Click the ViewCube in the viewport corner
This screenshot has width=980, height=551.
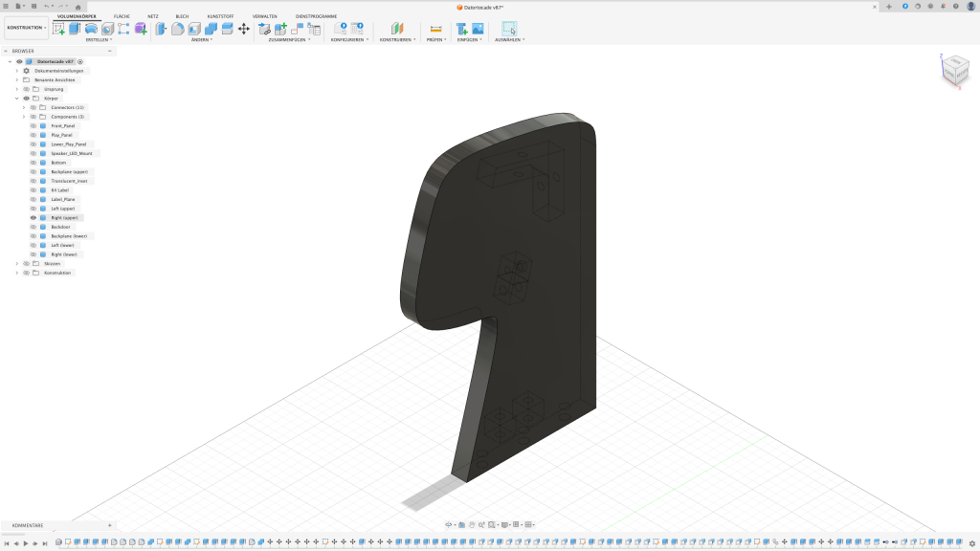[954, 69]
